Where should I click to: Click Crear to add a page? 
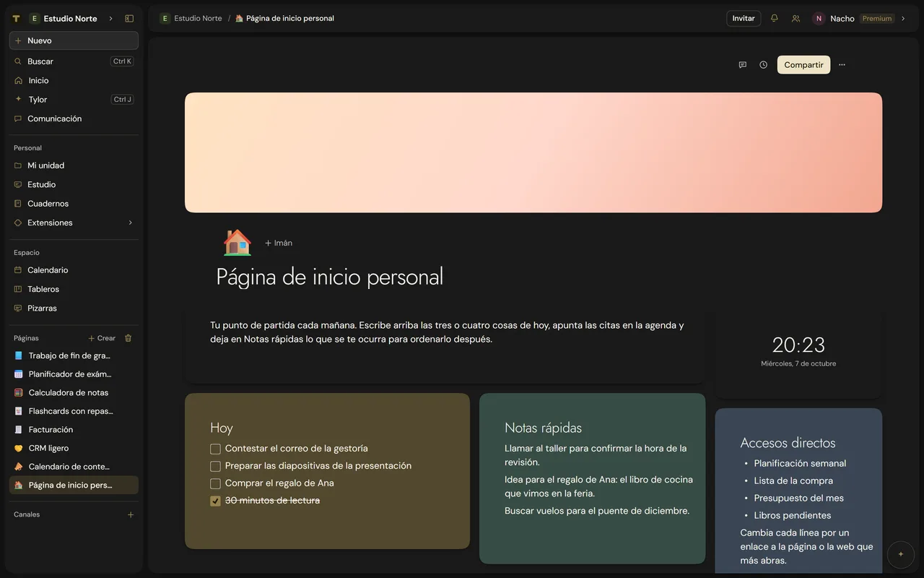(102, 338)
